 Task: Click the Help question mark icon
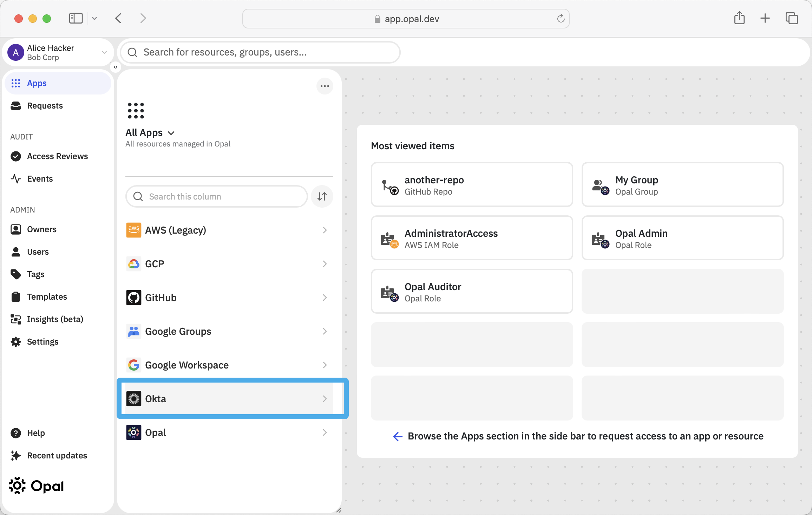[16, 433]
